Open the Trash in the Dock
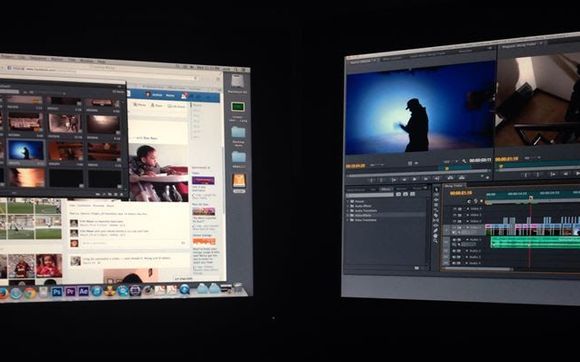This screenshot has width=580, height=362. [237, 287]
